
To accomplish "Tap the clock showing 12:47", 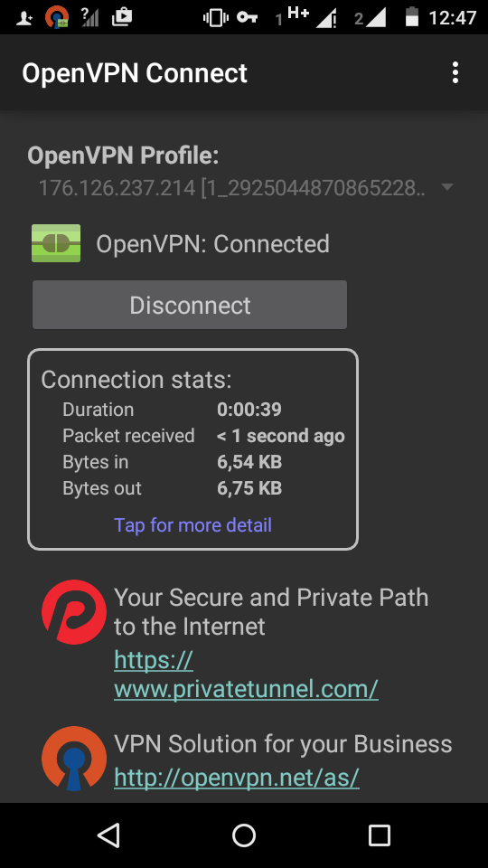I will click(453, 18).
